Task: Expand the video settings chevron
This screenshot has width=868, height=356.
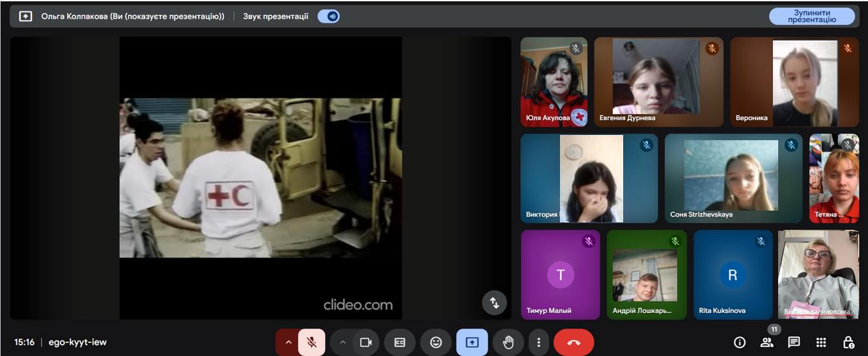Action: pos(343,342)
